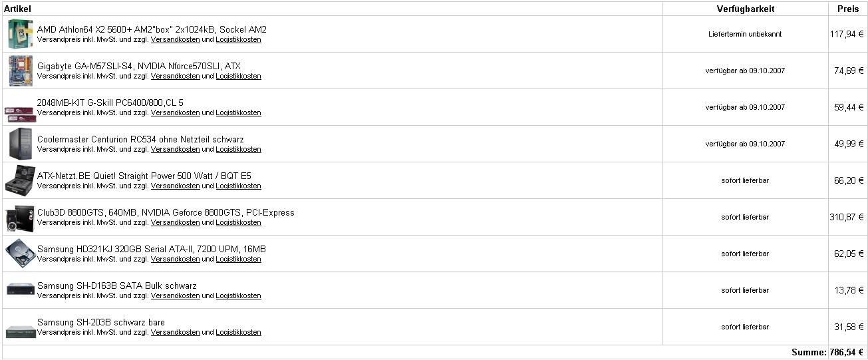Open Versandkosten link under AMD Athlon64 item

(x=175, y=39)
